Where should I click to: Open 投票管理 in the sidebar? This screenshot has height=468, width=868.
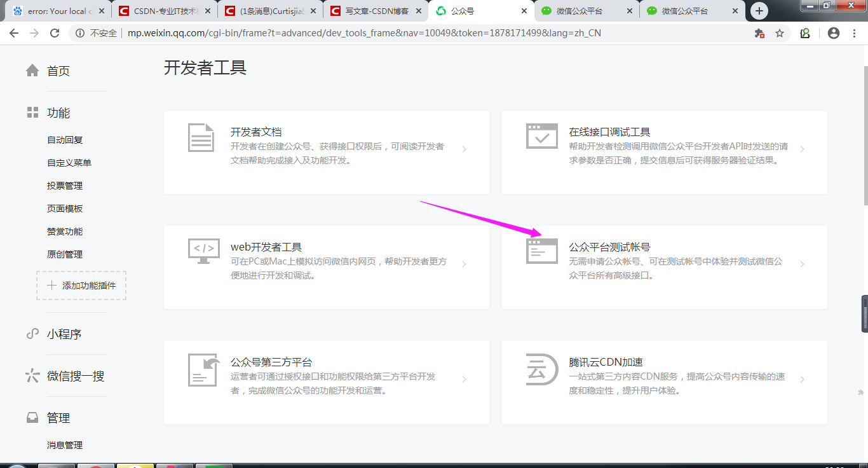65,186
